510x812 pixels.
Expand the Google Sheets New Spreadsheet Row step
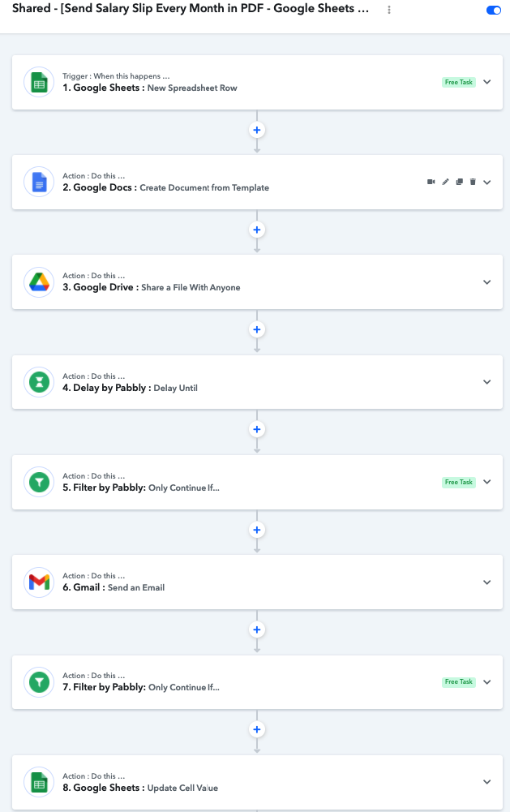487,82
